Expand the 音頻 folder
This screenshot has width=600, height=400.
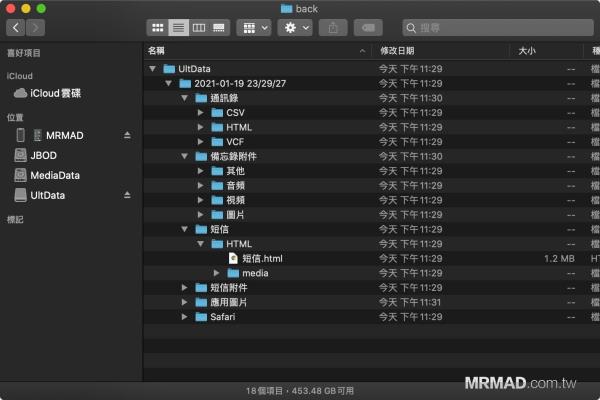click(x=201, y=185)
